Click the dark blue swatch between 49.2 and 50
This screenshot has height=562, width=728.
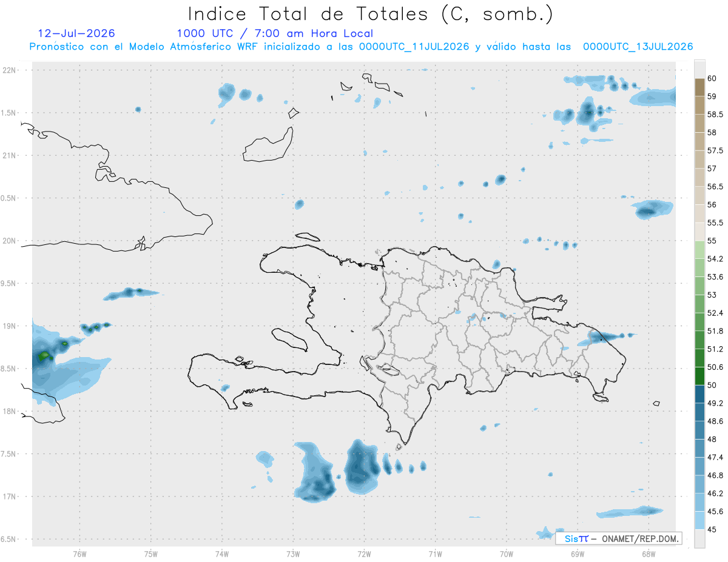click(x=699, y=394)
